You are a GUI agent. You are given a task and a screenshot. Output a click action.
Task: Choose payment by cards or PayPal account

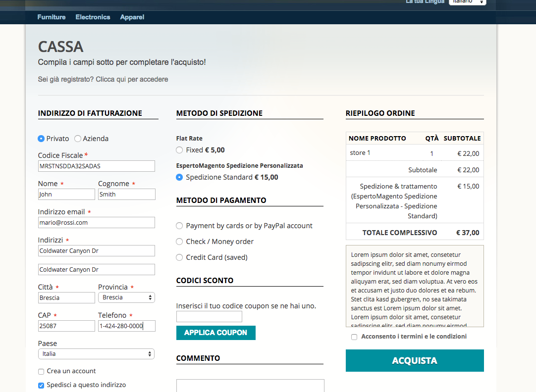coord(179,226)
